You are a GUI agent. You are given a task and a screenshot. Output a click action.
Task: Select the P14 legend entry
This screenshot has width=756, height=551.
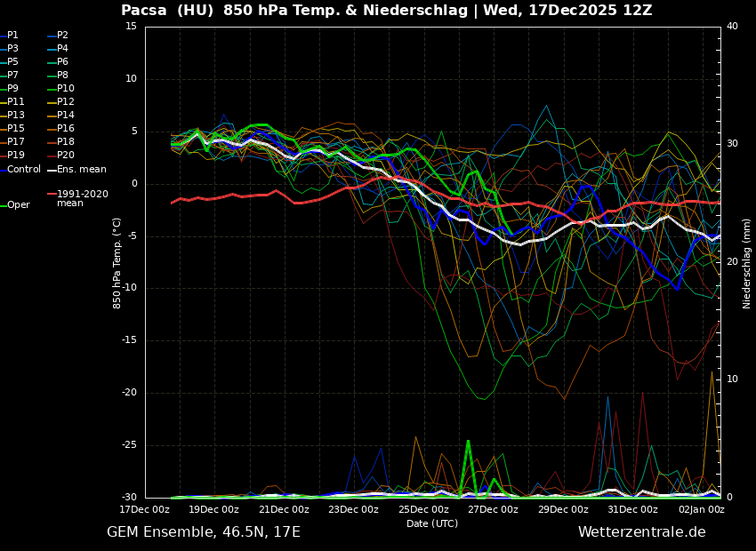click(x=65, y=116)
